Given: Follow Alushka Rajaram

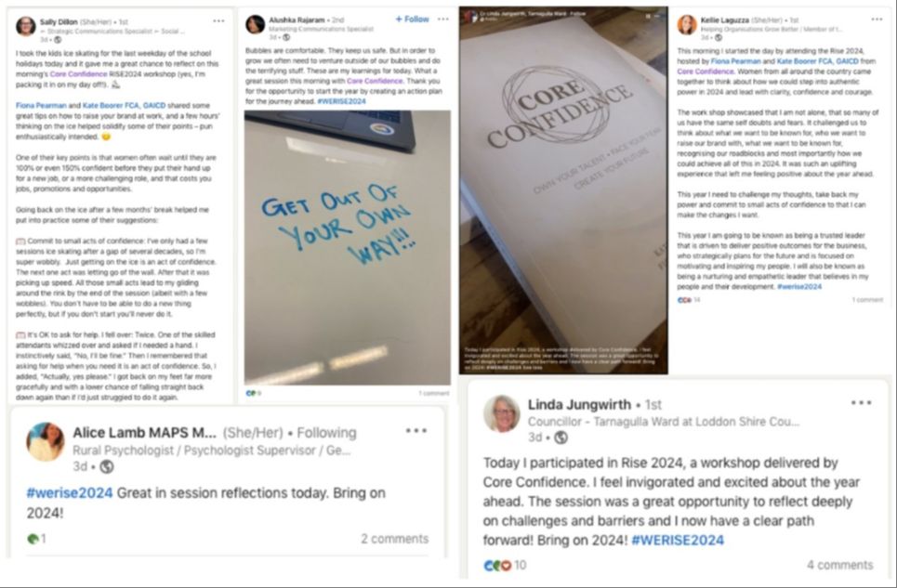Looking at the screenshot, I should tap(412, 19).
